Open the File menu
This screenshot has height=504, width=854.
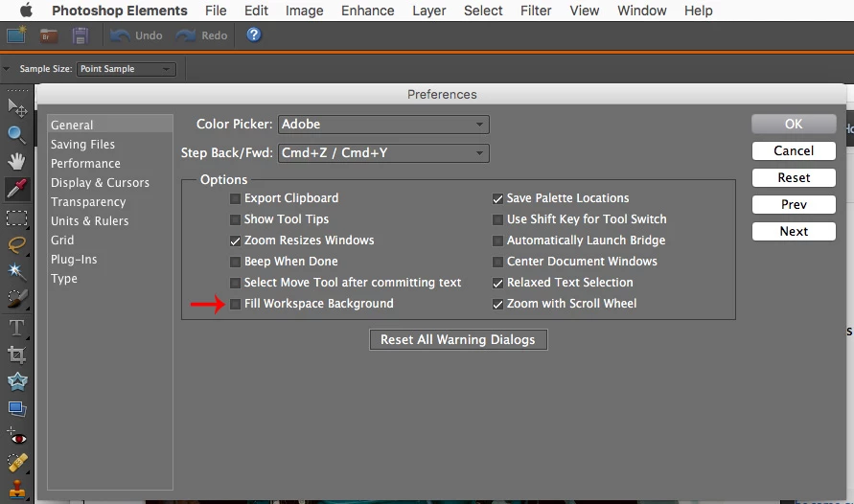point(216,11)
